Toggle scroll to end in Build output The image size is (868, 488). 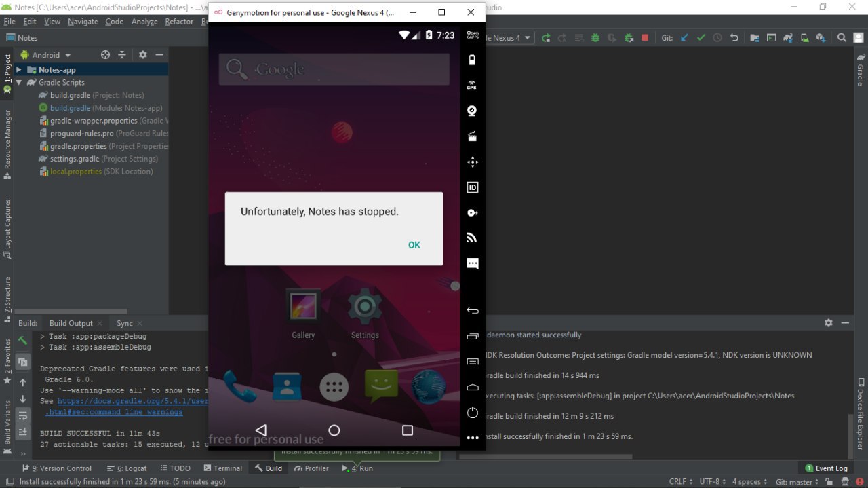23,431
